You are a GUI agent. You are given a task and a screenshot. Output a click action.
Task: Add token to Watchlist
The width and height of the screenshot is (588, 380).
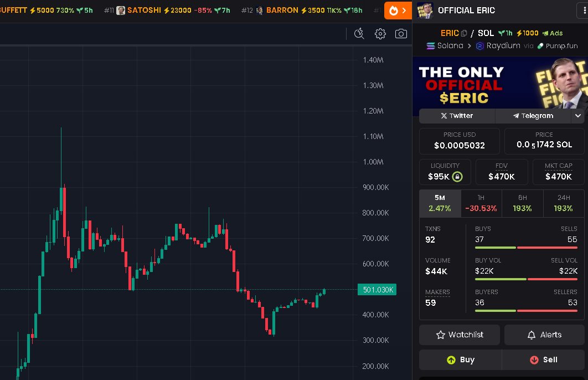point(460,335)
